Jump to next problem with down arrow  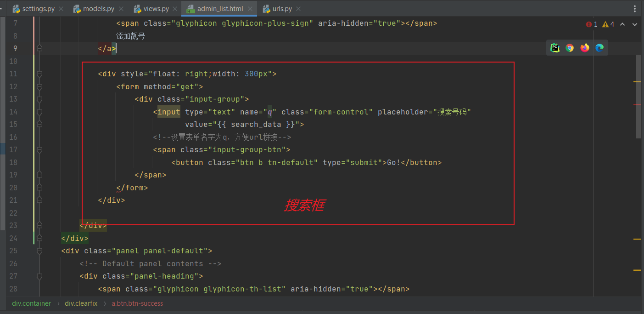634,23
